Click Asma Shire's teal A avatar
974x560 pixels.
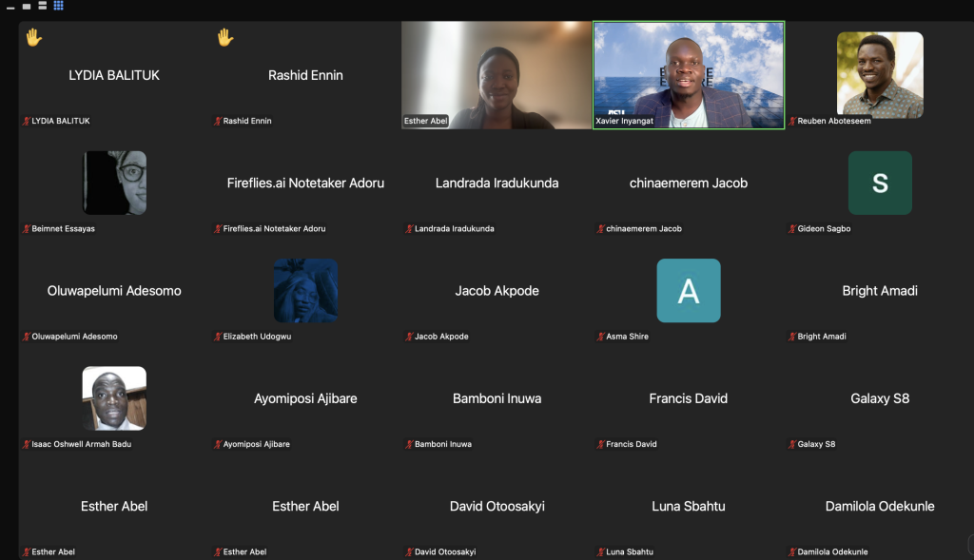pos(689,291)
